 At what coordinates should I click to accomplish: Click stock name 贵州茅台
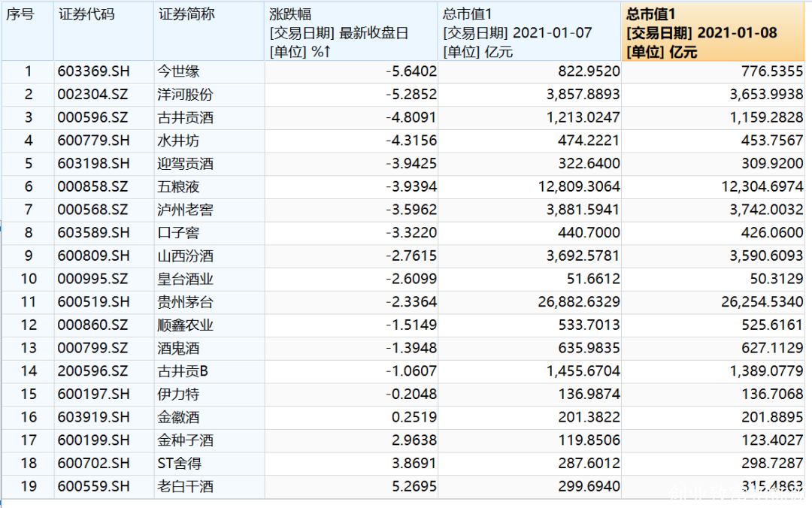(x=185, y=302)
